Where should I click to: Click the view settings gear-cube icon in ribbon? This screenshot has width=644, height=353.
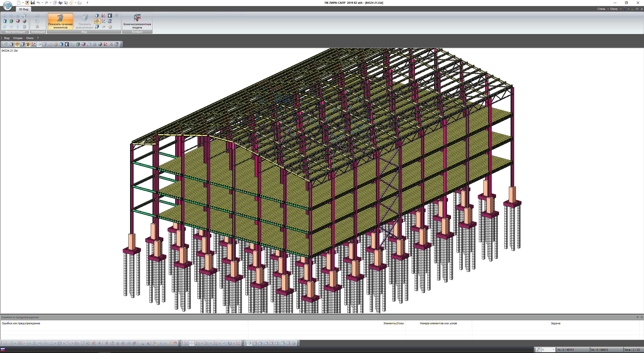[x=110, y=21]
